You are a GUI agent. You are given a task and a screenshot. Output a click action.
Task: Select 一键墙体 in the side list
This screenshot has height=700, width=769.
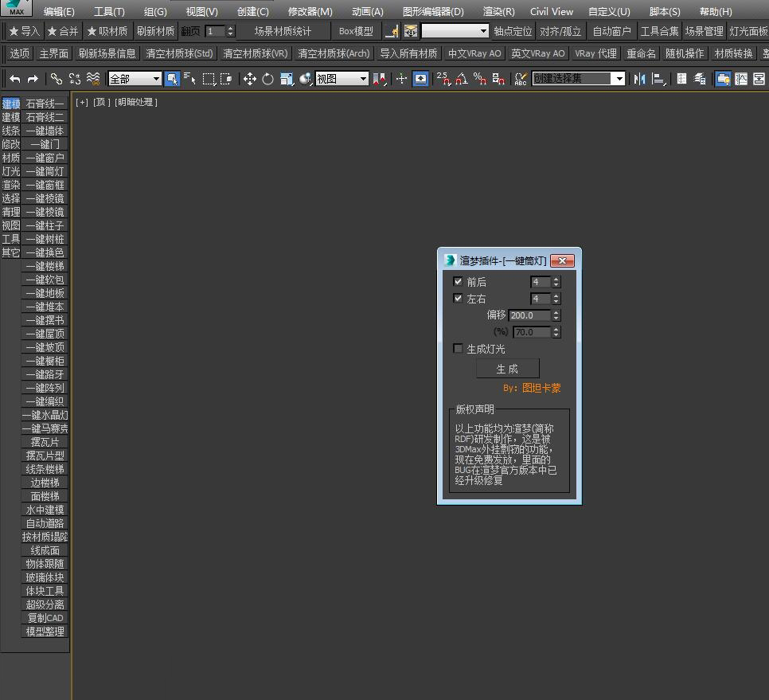[45, 131]
